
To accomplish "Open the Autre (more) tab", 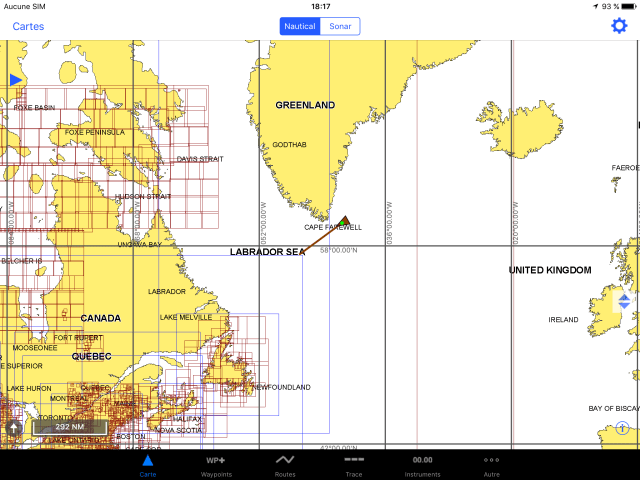I will 491,465.
